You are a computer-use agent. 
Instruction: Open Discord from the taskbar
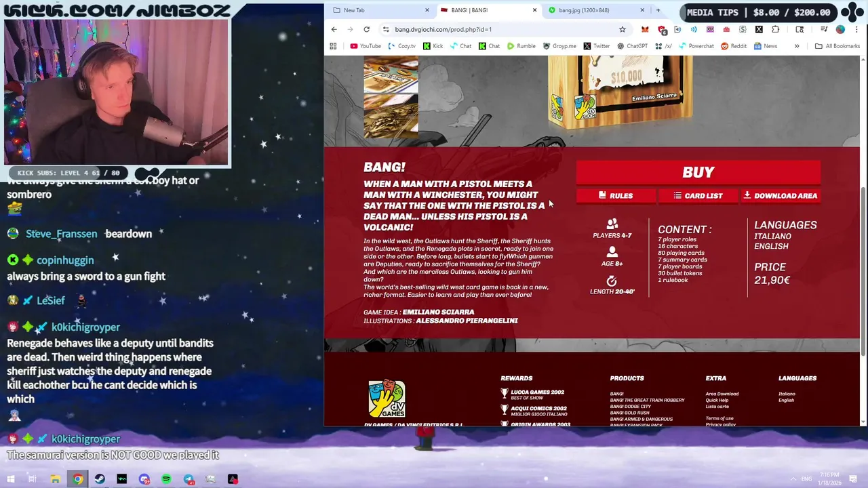144,479
